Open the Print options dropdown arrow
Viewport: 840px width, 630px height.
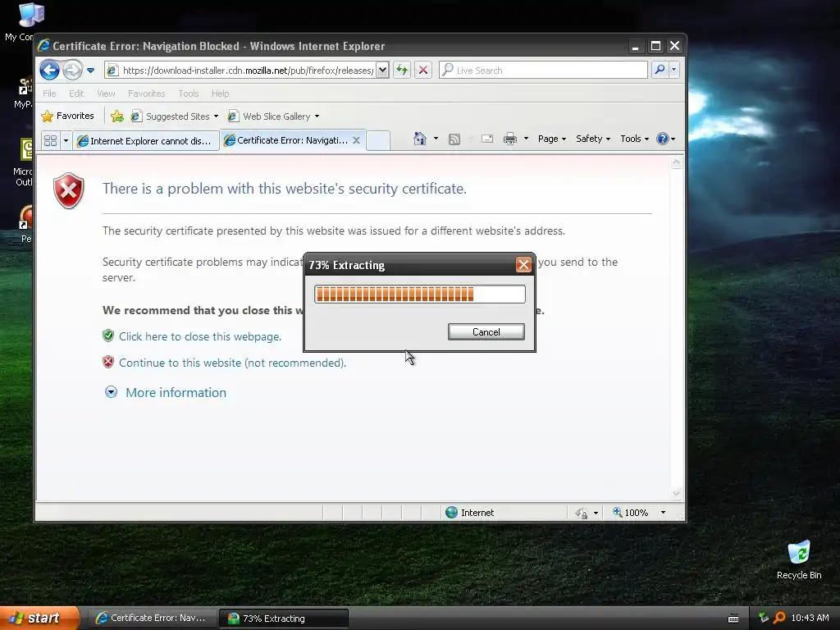526,139
